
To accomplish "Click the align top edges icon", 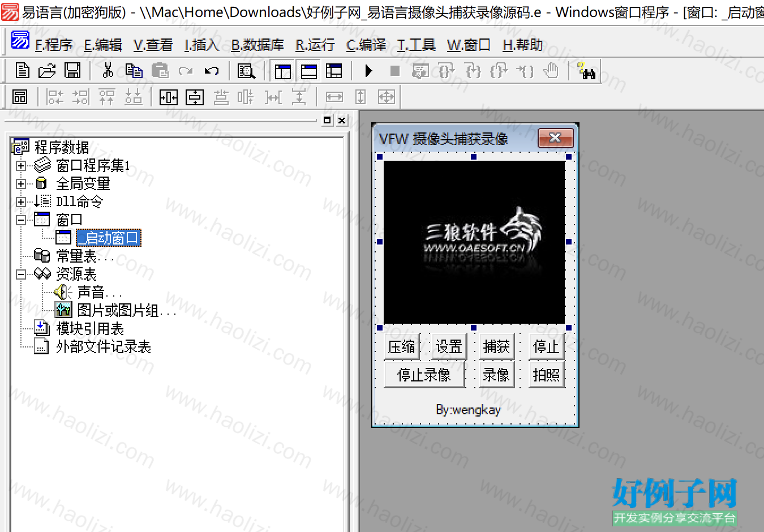I will pos(107,97).
